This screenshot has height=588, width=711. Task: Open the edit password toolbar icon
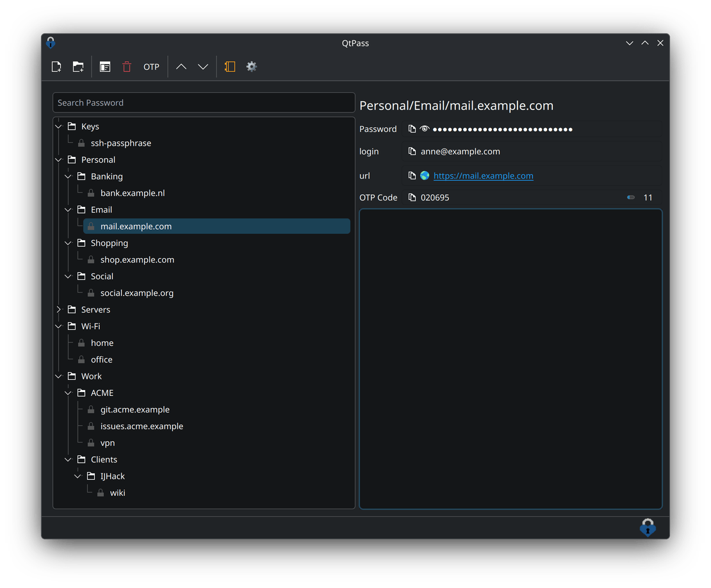coord(105,67)
